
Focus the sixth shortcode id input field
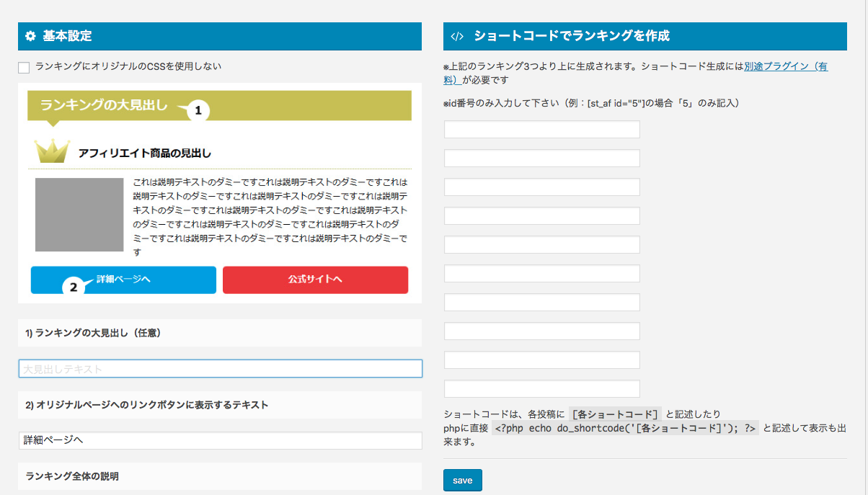(542, 274)
